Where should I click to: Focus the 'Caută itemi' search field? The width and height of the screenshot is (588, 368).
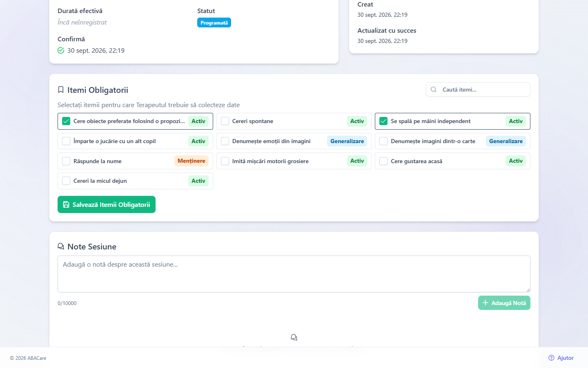pos(478,90)
